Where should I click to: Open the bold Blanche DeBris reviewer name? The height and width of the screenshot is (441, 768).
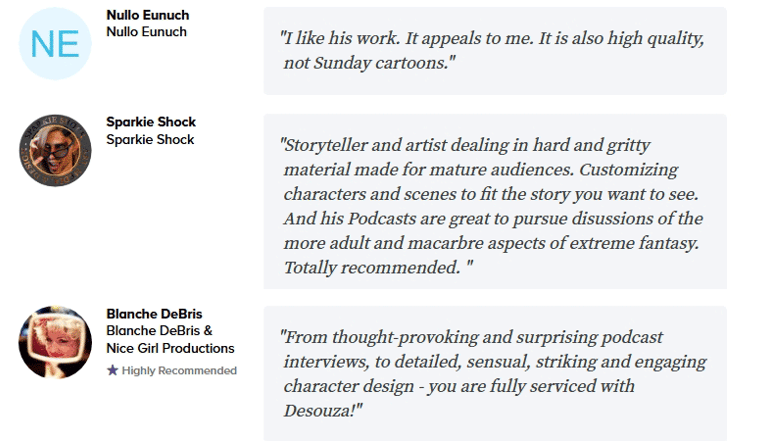click(154, 314)
